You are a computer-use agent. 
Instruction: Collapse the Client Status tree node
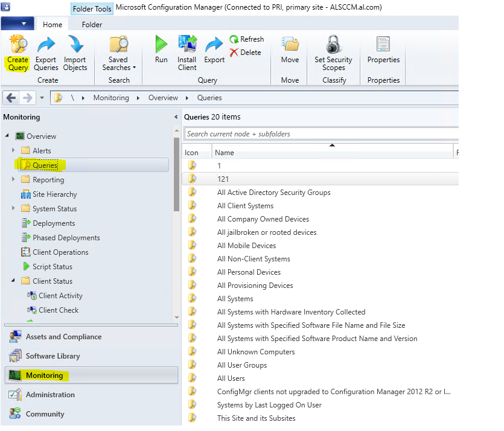coord(13,280)
